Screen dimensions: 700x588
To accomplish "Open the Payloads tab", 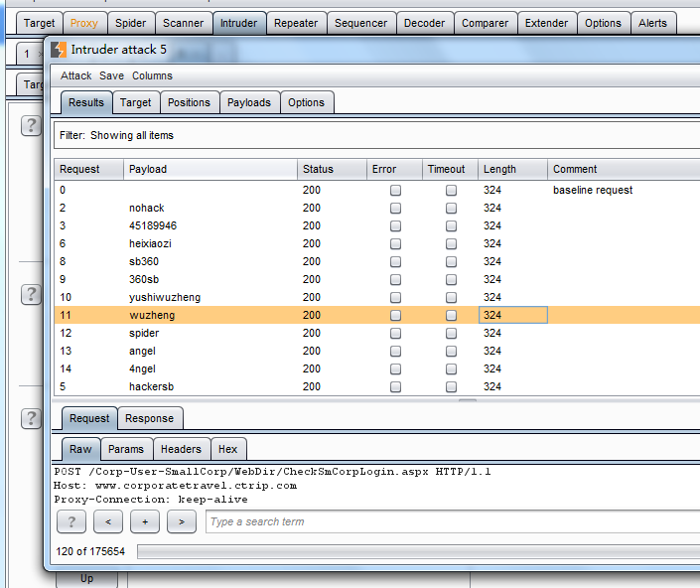I will [x=249, y=102].
